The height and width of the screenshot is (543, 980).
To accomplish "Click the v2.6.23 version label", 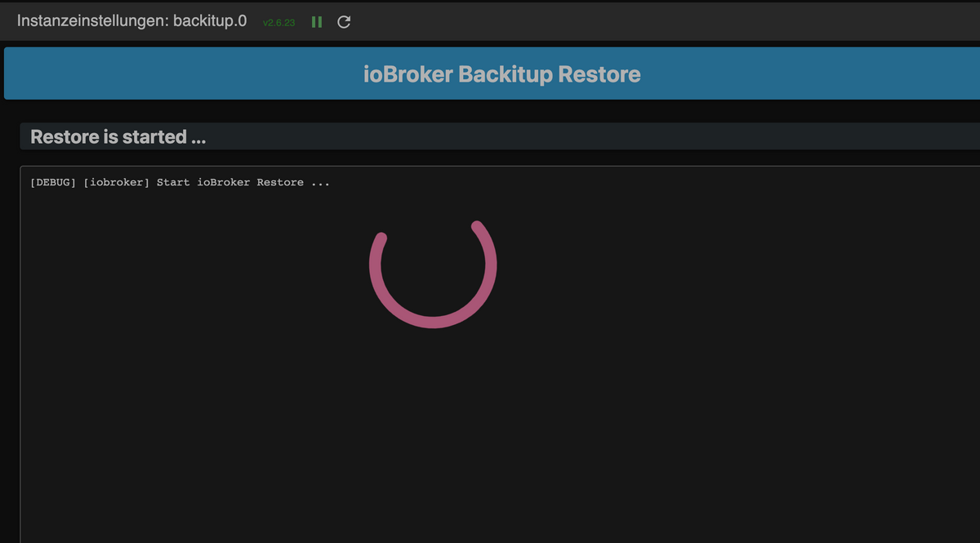I will [279, 23].
